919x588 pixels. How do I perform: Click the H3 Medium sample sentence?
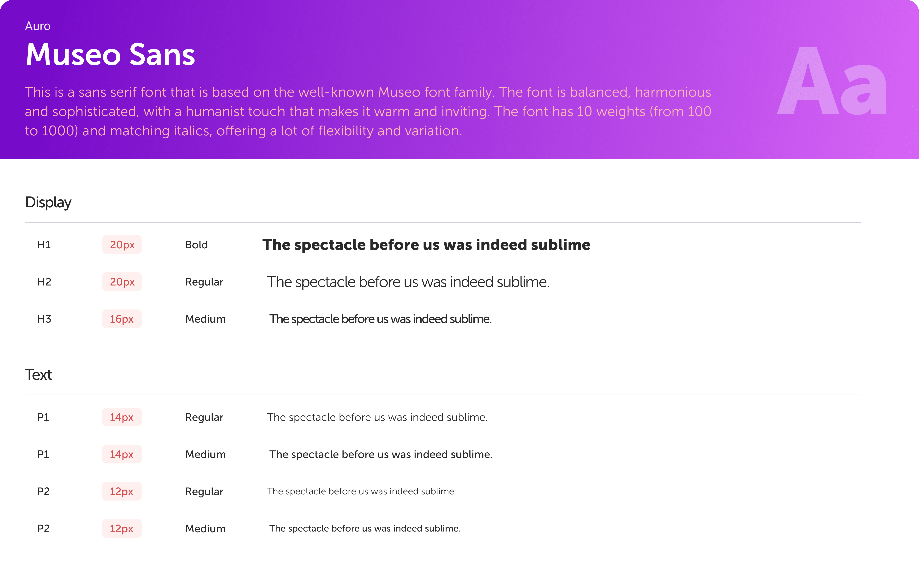point(381,319)
